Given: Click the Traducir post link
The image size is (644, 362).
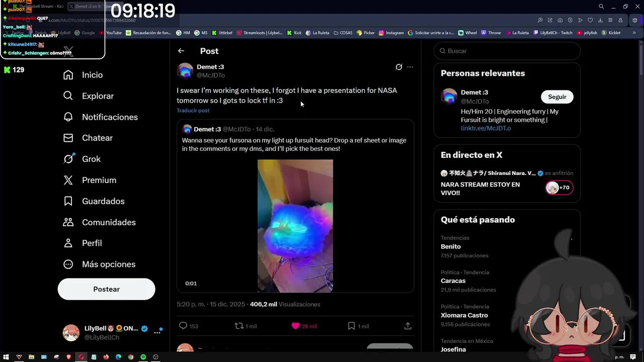Looking at the screenshot, I should (193, 111).
